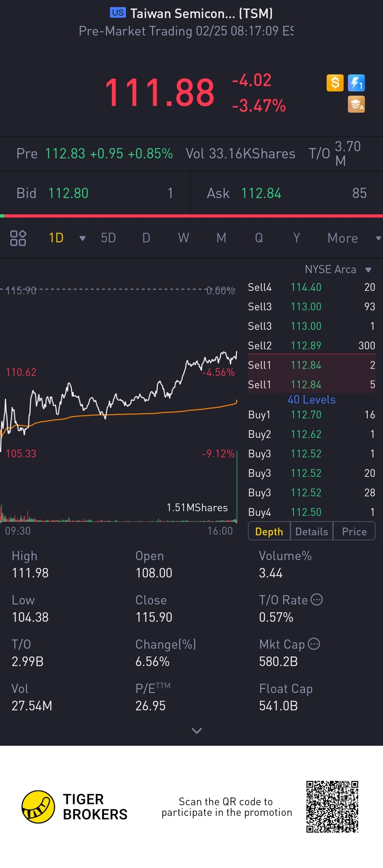Select the Depth tab
The height and width of the screenshot is (868, 383).
pos(269,531)
